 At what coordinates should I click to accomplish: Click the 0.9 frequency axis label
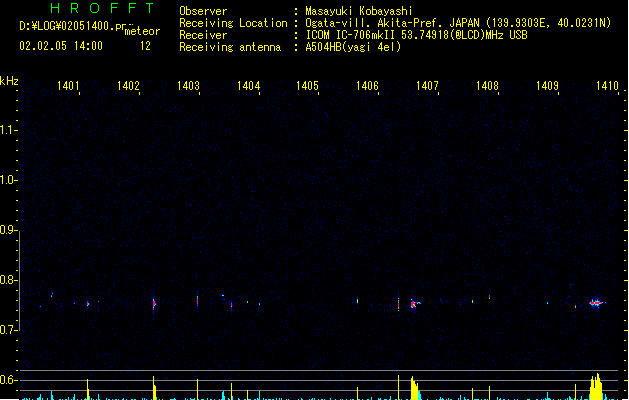[x=8, y=230]
